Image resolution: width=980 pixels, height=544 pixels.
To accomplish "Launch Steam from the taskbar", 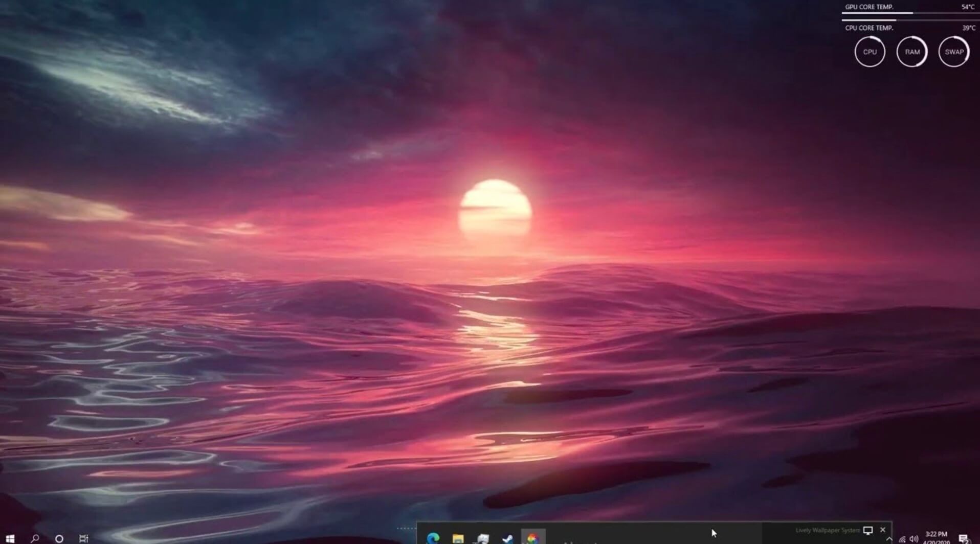I will (507, 538).
